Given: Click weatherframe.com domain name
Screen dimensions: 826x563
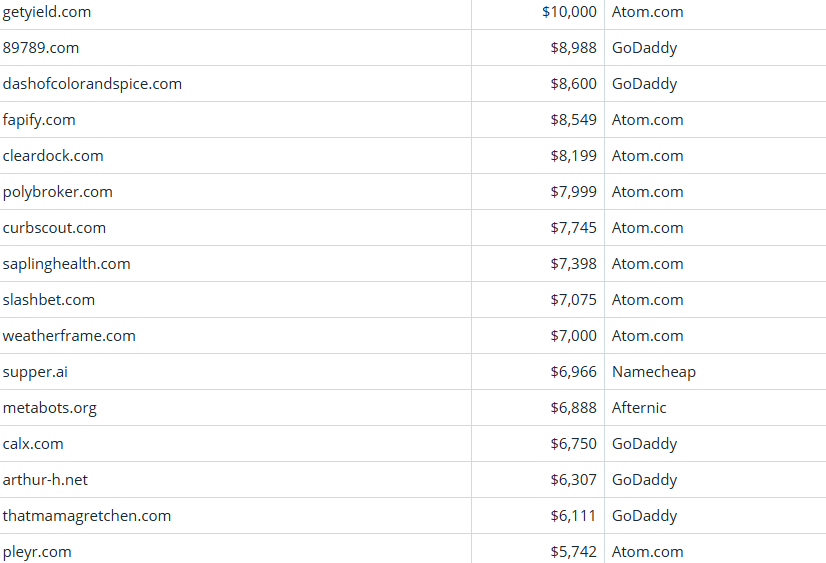Looking at the screenshot, I should point(69,336).
